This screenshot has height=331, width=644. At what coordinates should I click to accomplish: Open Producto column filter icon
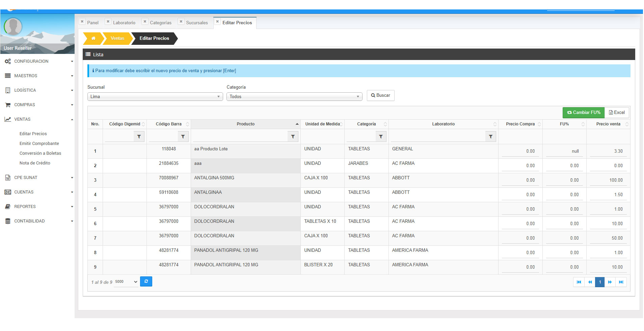[293, 137]
